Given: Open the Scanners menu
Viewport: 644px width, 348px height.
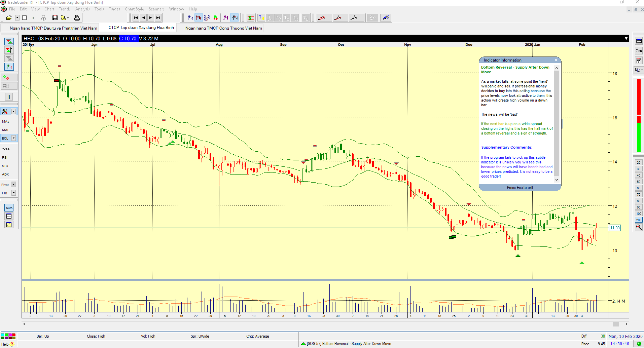Looking at the screenshot, I should pos(156,9).
